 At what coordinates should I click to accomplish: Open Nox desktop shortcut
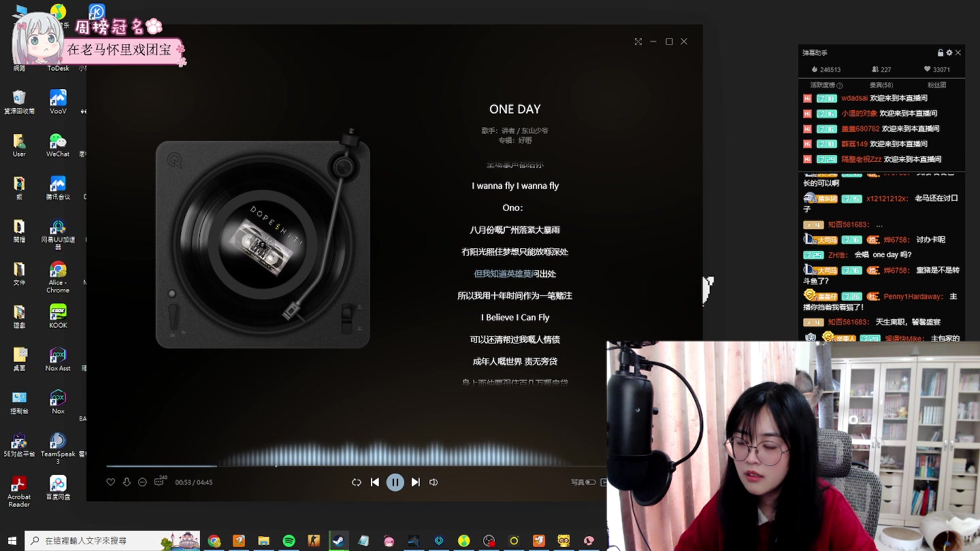click(x=58, y=402)
